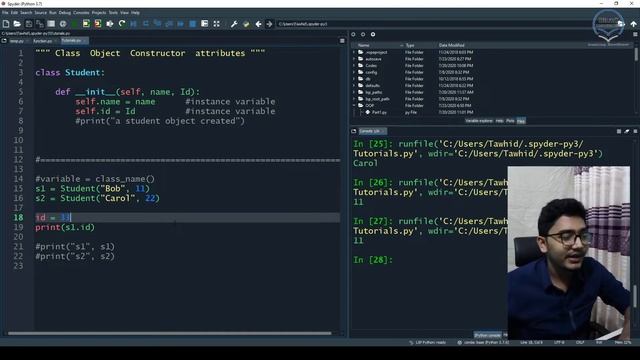Run cell and advance icon
This screenshot has height=360, width=640.
[98, 24]
